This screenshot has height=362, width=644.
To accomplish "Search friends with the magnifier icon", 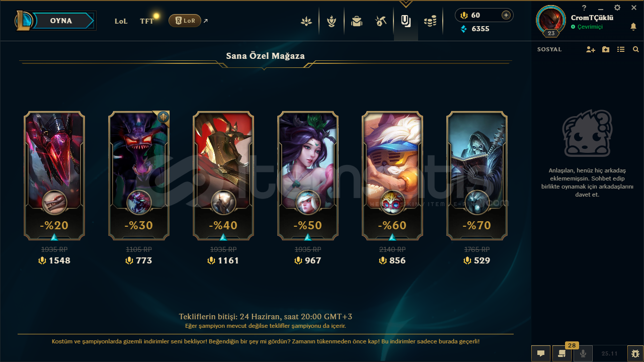I will click(636, 49).
